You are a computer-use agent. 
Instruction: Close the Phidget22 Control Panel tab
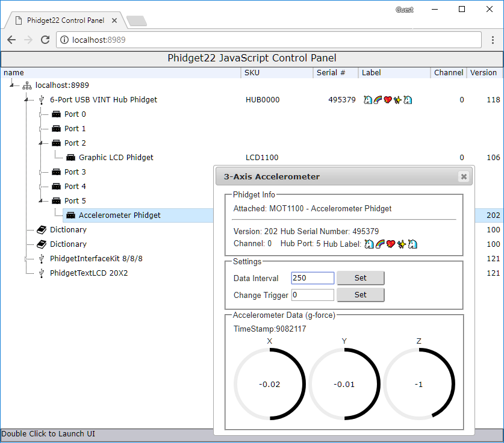tap(114, 20)
